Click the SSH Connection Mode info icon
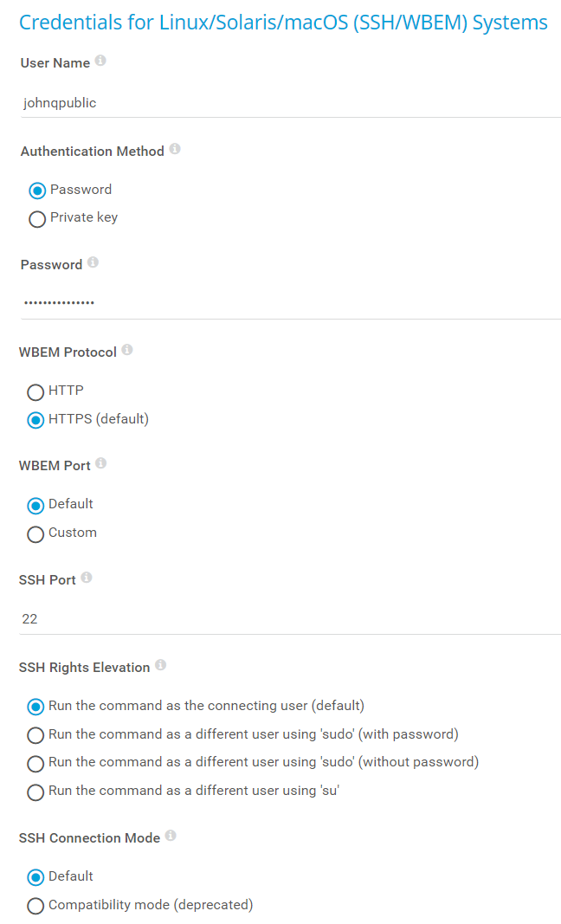561x924 pixels. coord(171,836)
